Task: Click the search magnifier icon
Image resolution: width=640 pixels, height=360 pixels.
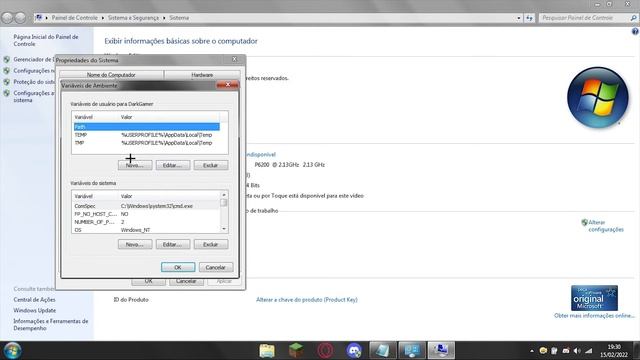Action: pos(633,18)
